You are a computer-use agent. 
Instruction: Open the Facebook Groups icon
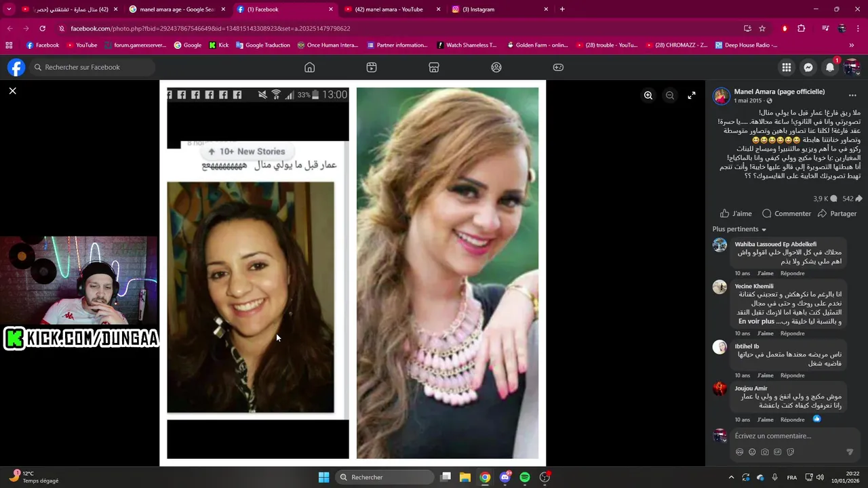point(496,67)
